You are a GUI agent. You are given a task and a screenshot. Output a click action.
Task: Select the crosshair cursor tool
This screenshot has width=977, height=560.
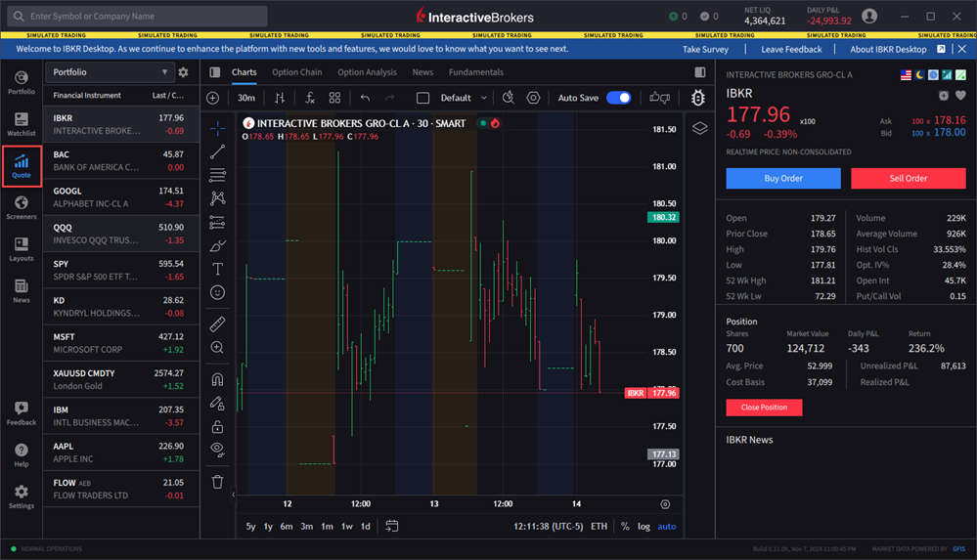coord(217,128)
